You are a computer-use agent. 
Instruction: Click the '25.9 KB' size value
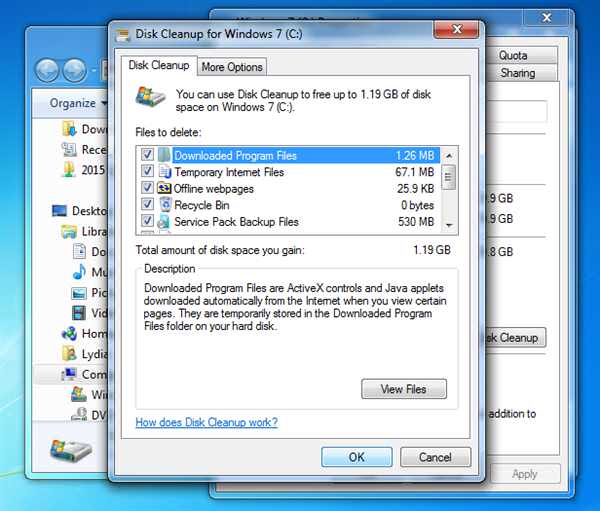click(x=416, y=189)
